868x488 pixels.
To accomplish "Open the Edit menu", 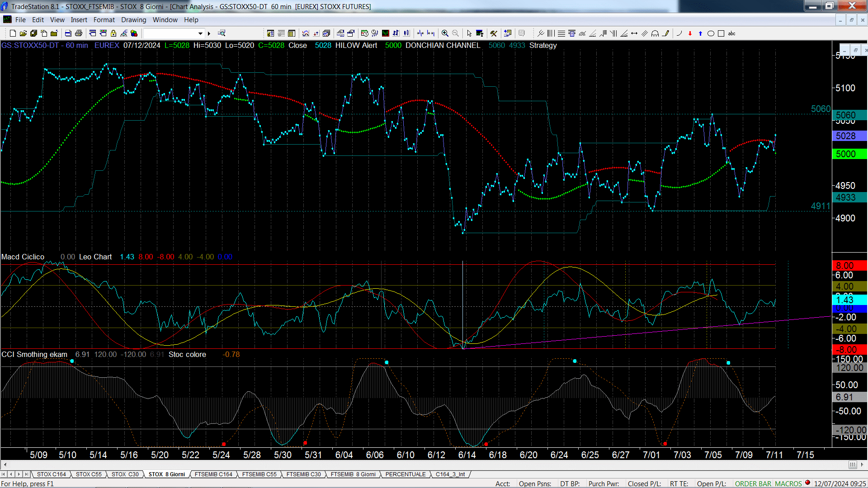I will [38, 19].
